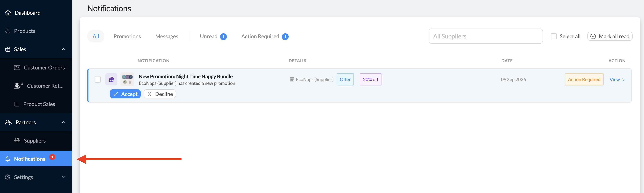This screenshot has width=644, height=193.
Task: Click Mark all read button
Action: [x=610, y=37]
